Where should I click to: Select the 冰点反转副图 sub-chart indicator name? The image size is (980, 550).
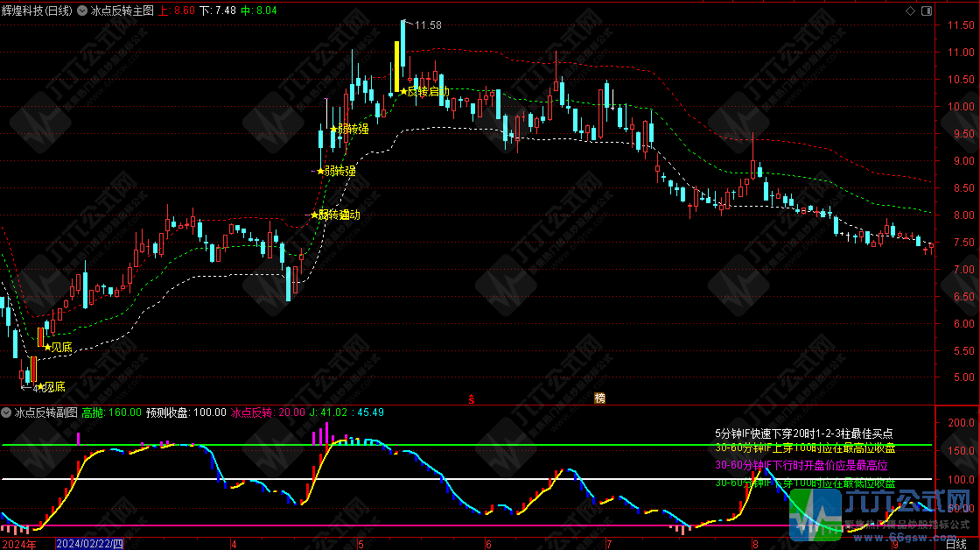pyautogui.click(x=46, y=412)
